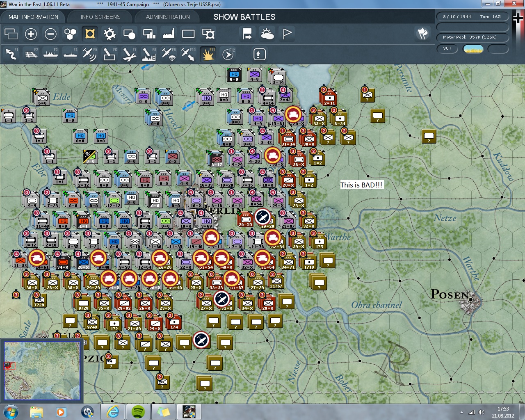Open the weather sun-and-cloud icon
Screen dimensions: 525x420
click(x=267, y=34)
